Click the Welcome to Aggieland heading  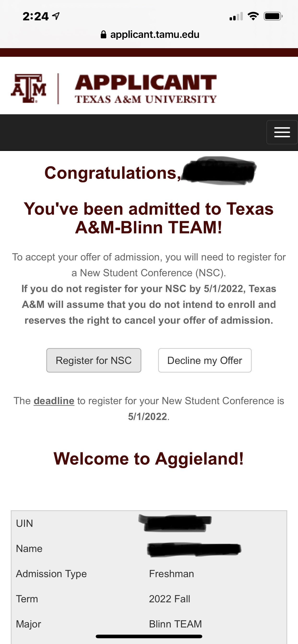click(149, 459)
